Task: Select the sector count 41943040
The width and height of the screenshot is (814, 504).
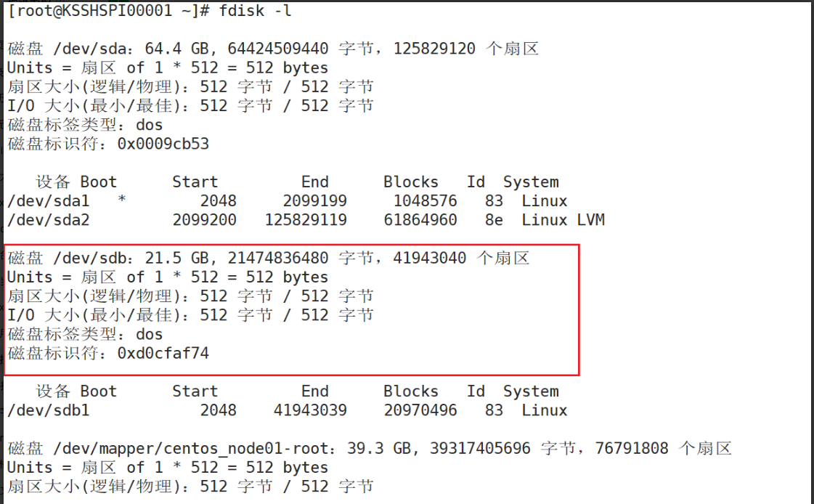Action: coord(429,258)
